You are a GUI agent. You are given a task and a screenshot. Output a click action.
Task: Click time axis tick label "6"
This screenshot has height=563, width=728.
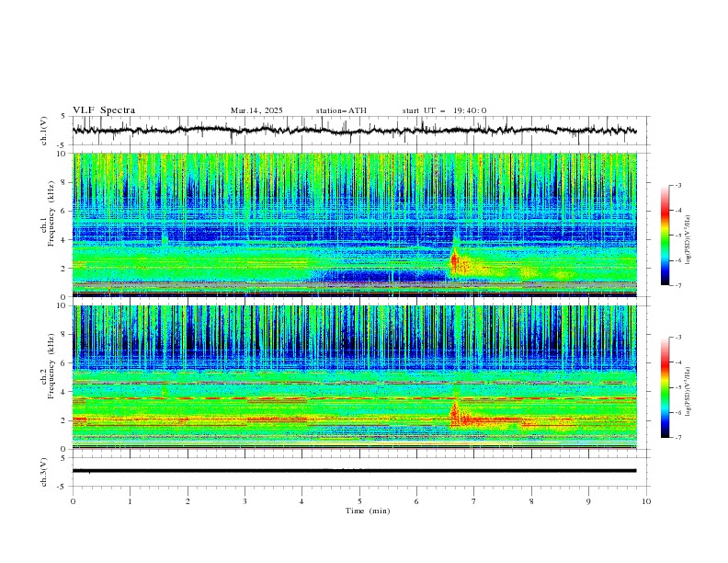[x=416, y=501]
